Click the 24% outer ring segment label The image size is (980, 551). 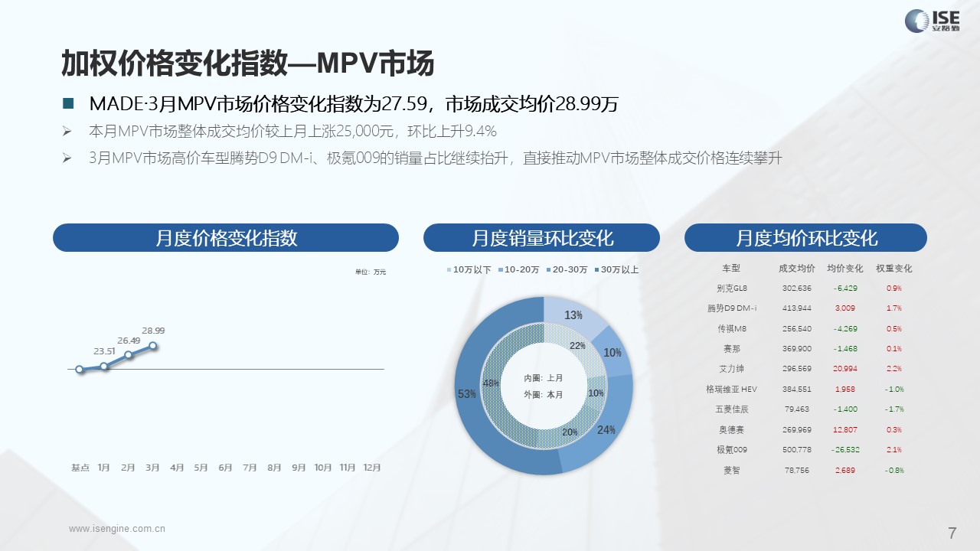[606, 430]
